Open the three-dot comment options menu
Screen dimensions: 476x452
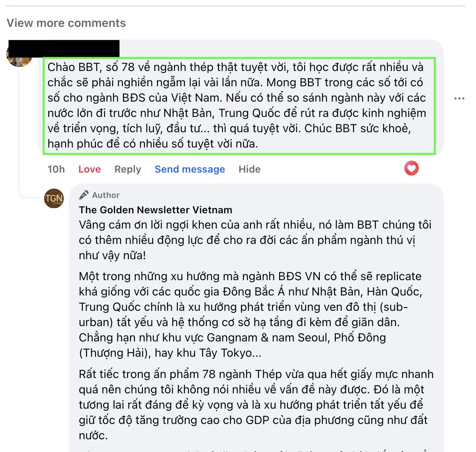tap(459, 98)
